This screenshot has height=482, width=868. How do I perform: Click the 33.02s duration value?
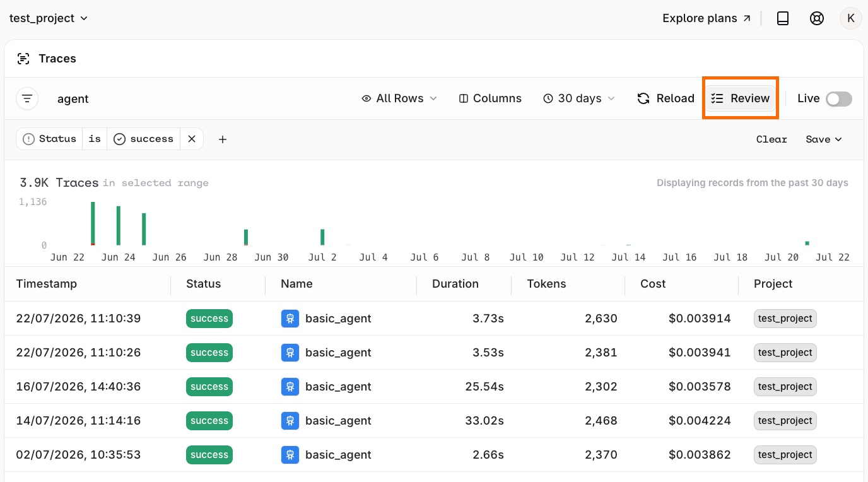click(x=484, y=421)
